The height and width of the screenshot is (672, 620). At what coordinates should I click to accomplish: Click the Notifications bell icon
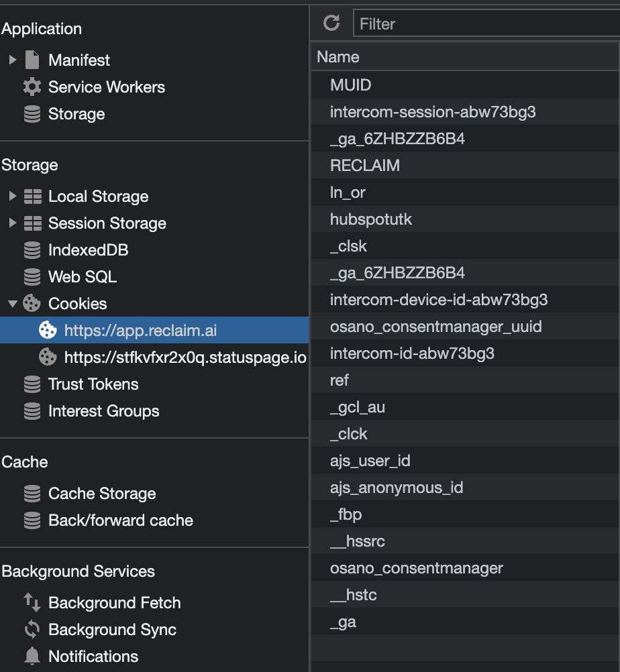32,656
